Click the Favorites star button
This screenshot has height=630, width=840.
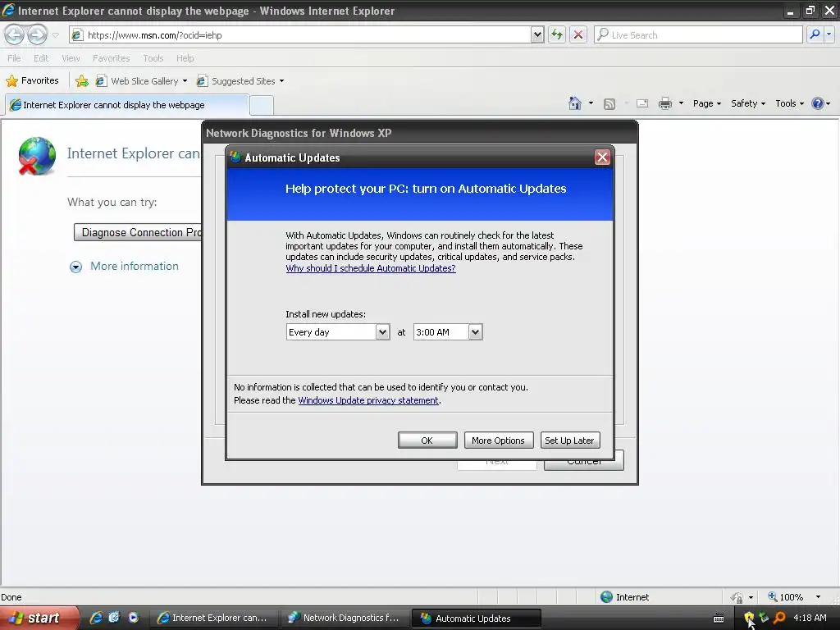[32, 81]
